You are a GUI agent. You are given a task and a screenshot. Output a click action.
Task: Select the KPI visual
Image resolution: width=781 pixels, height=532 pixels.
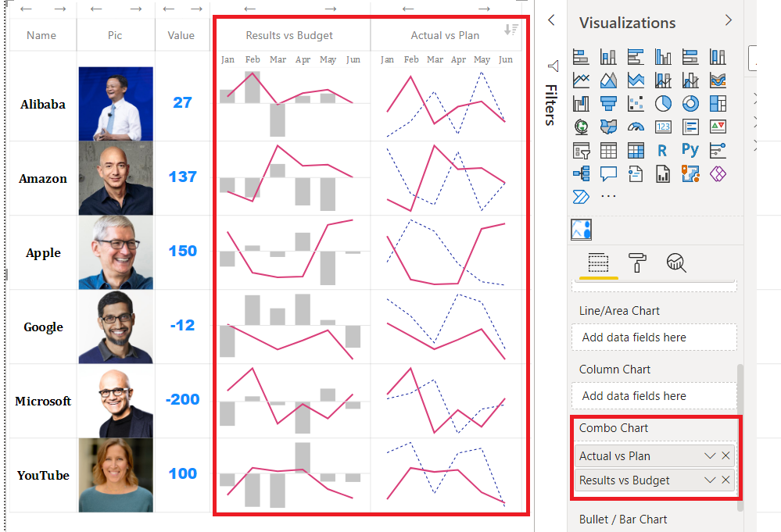pyautogui.click(x=718, y=127)
